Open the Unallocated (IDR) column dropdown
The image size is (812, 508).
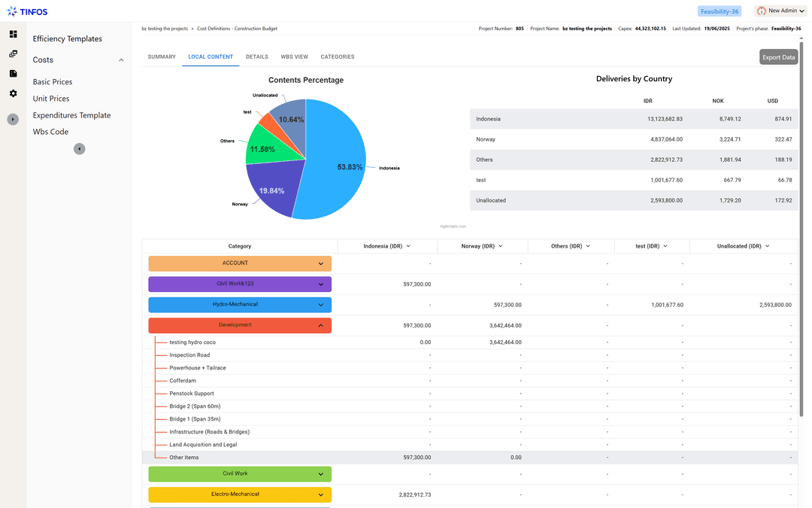[x=768, y=246]
